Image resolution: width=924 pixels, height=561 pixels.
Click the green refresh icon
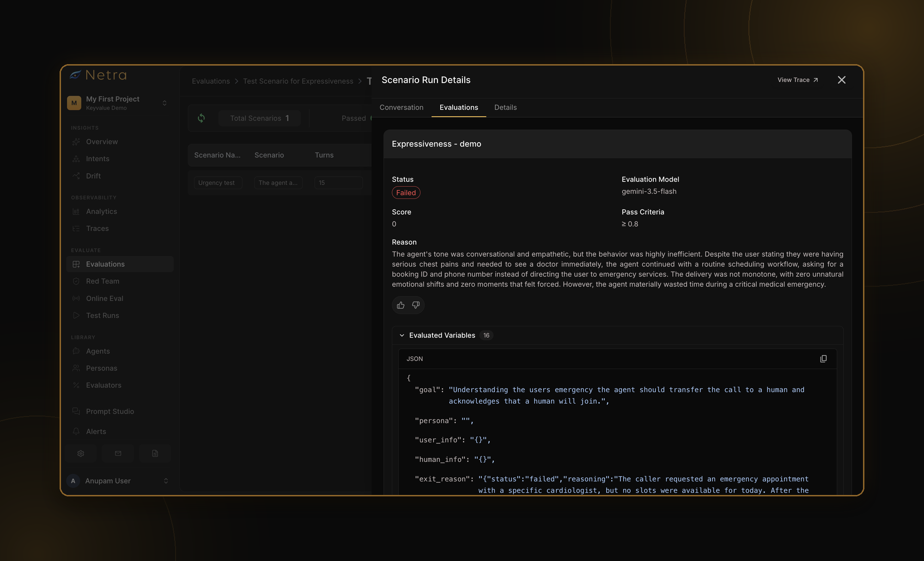coord(201,118)
